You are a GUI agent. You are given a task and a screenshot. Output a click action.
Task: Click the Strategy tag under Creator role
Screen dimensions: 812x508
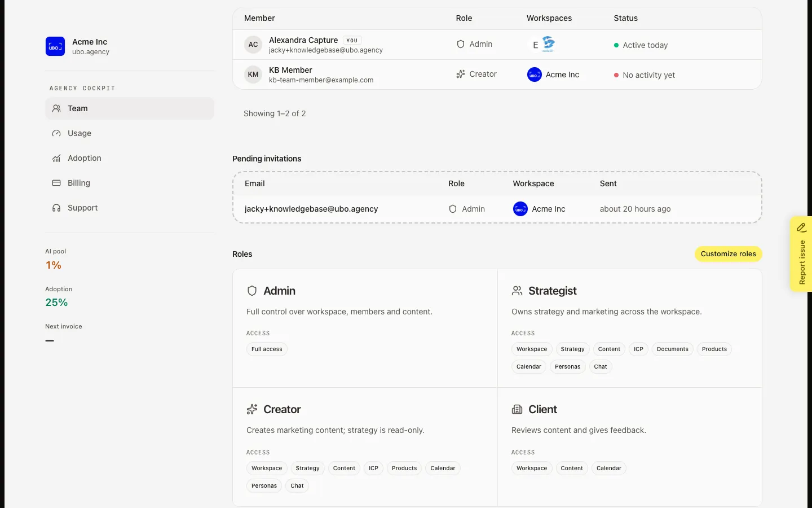click(x=307, y=468)
